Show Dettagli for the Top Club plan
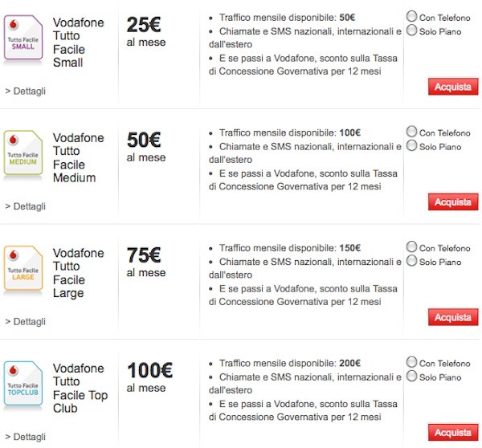Image resolution: width=482 pixels, height=448 pixels. click(x=25, y=437)
